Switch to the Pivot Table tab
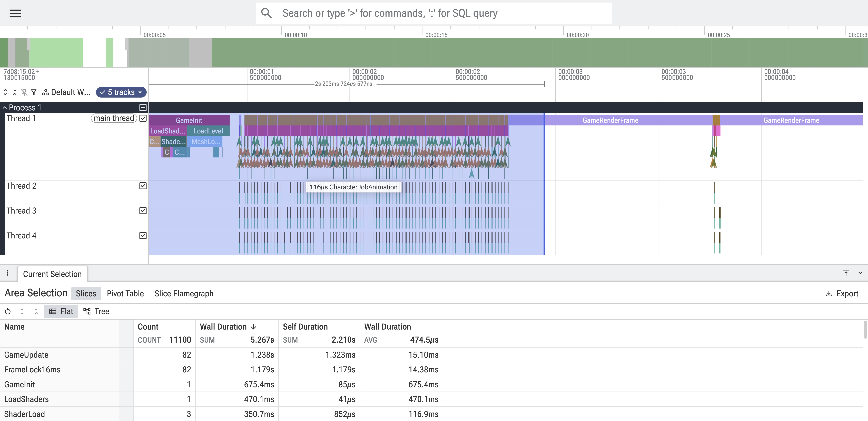 click(x=125, y=293)
